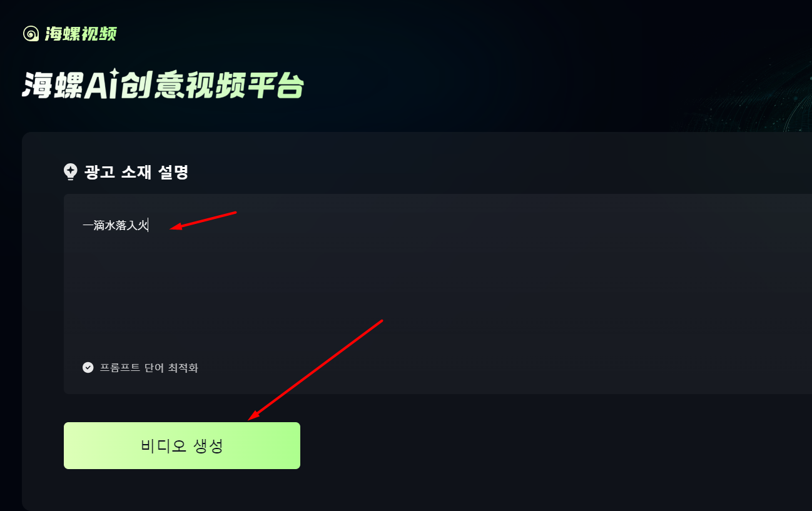The height and width of the screenshot is (511, 812).
Task: Toggle the 프롬프트 단어 최적화 option label
Action: click(149, 368)
